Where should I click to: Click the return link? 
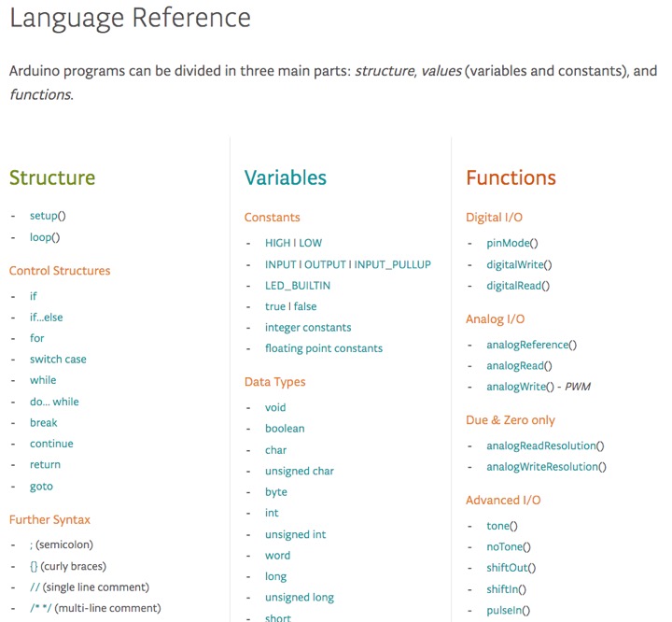[45, 464]
